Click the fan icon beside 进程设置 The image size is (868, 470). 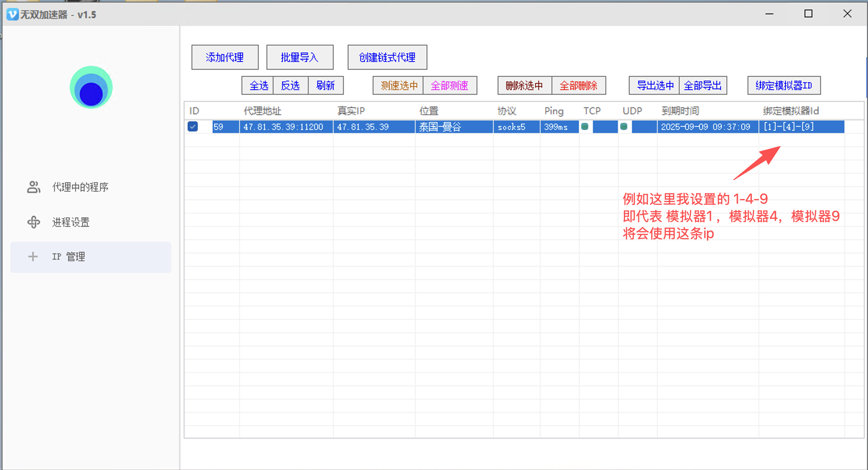coord(34,222)
